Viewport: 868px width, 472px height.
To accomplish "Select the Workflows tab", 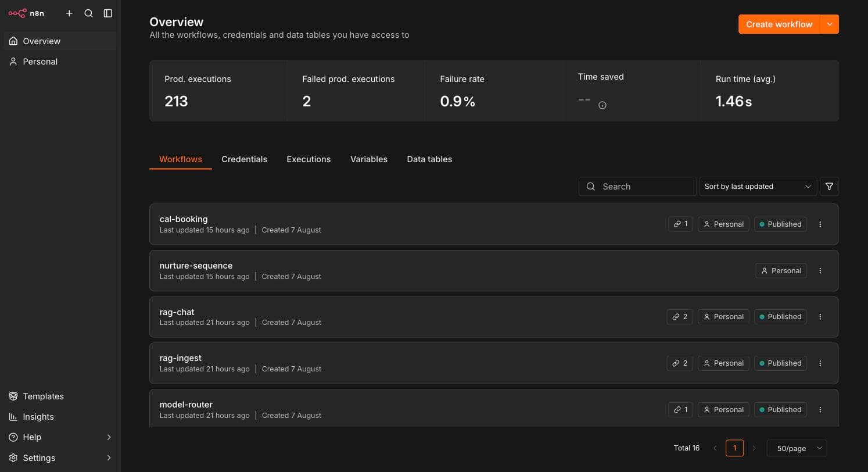I will tap(180, 159).
